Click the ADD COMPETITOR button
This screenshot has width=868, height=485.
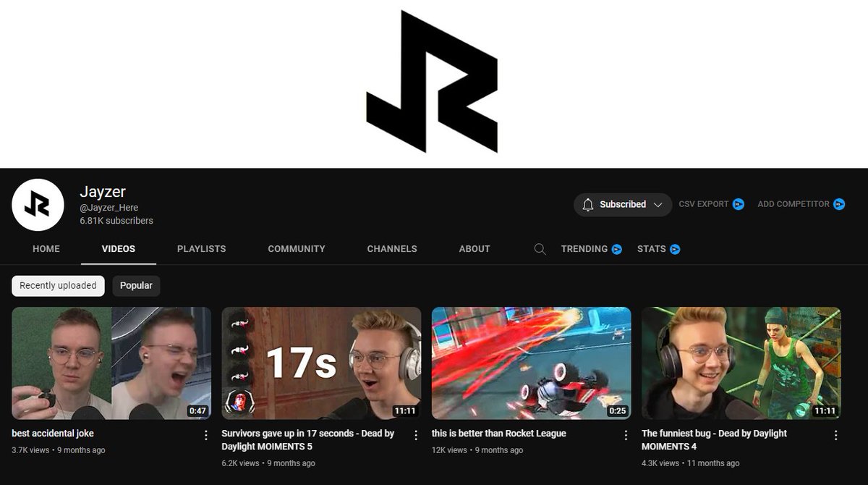point(793,204)
